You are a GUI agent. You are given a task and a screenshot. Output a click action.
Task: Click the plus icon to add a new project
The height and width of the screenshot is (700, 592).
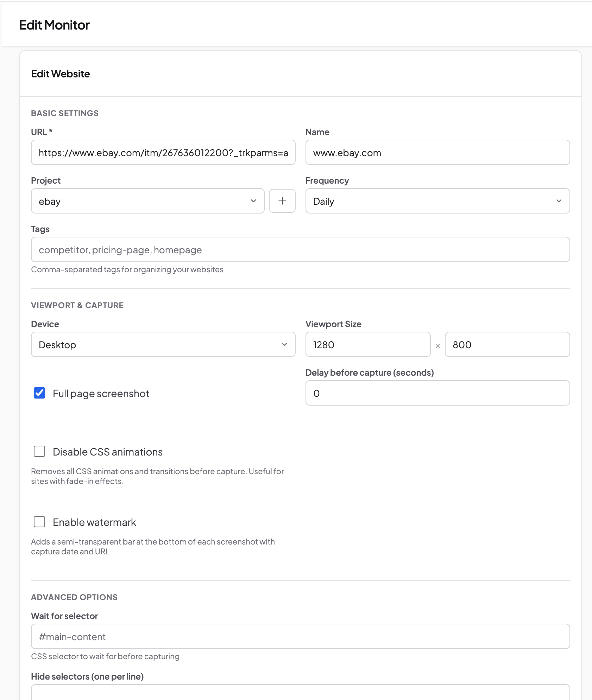(x=282, y=201)
